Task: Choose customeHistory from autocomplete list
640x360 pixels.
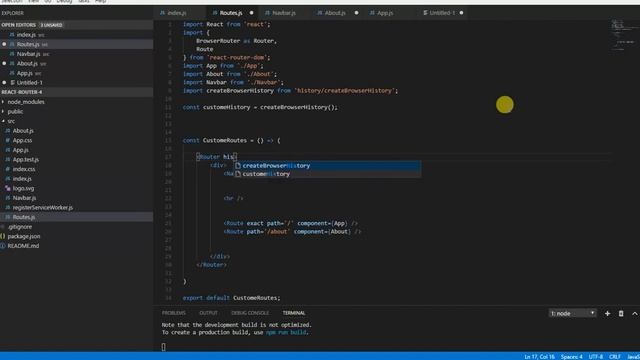Action: point(327,174)
